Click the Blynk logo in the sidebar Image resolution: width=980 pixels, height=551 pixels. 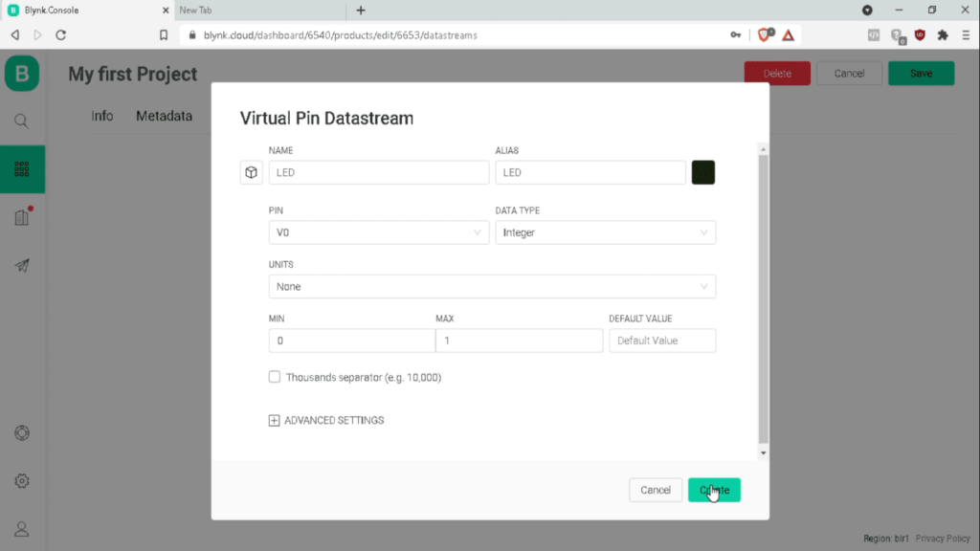[22, 74]
